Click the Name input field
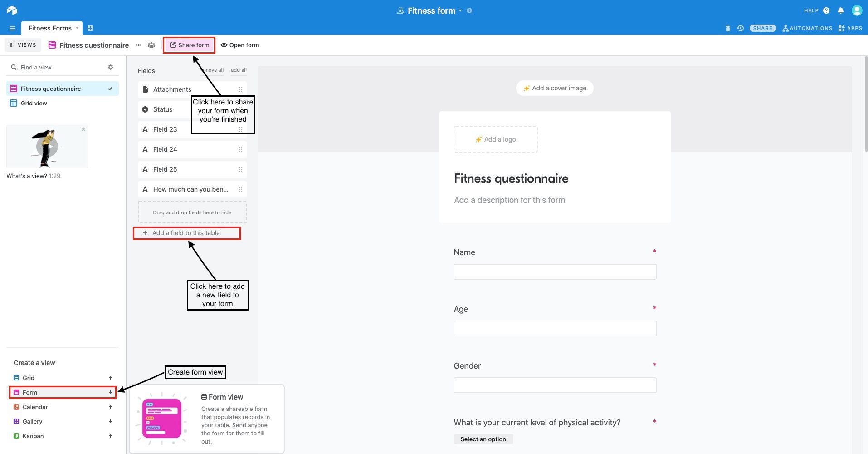868x454 pixels. [555, 271]
